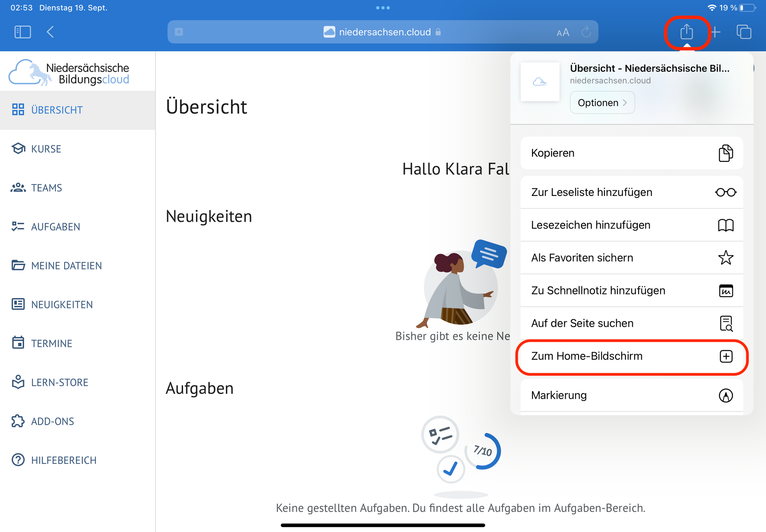Viewport: 766px width, 532px height.
Task: Open a new tab with the plus icon
Action: [x=715, y=32]
